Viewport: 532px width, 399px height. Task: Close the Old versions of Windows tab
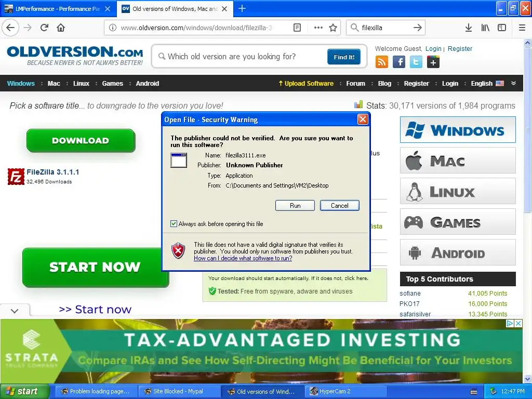[224, 9]
